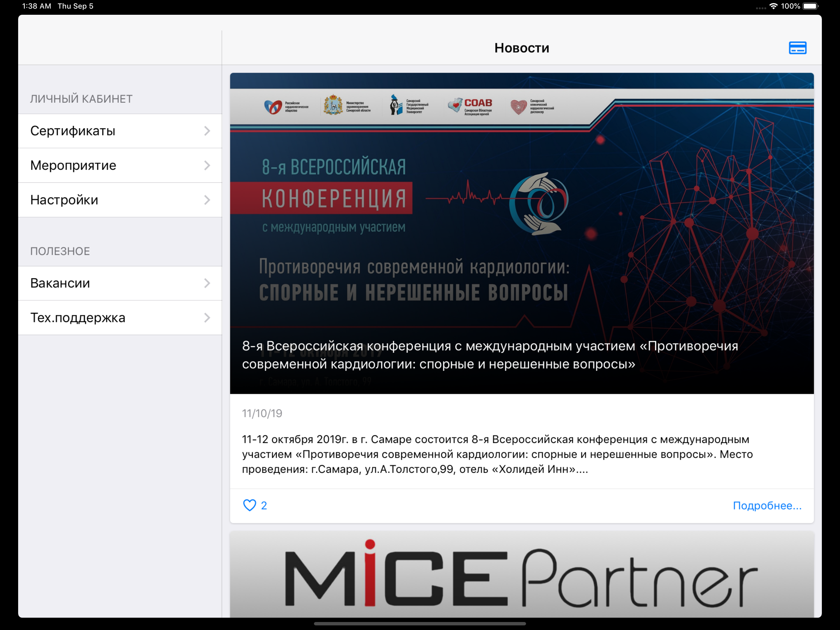Tap the 1:38 AM clock

tap(37, 6)
